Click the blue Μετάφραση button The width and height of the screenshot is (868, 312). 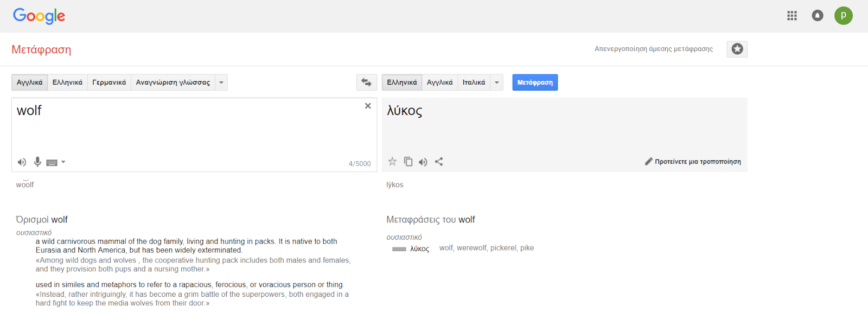tap(535, 82)
